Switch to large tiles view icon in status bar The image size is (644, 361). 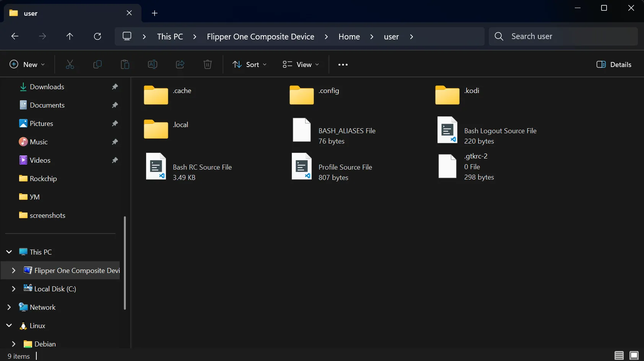pyautogui.click(x=634, y=356)
